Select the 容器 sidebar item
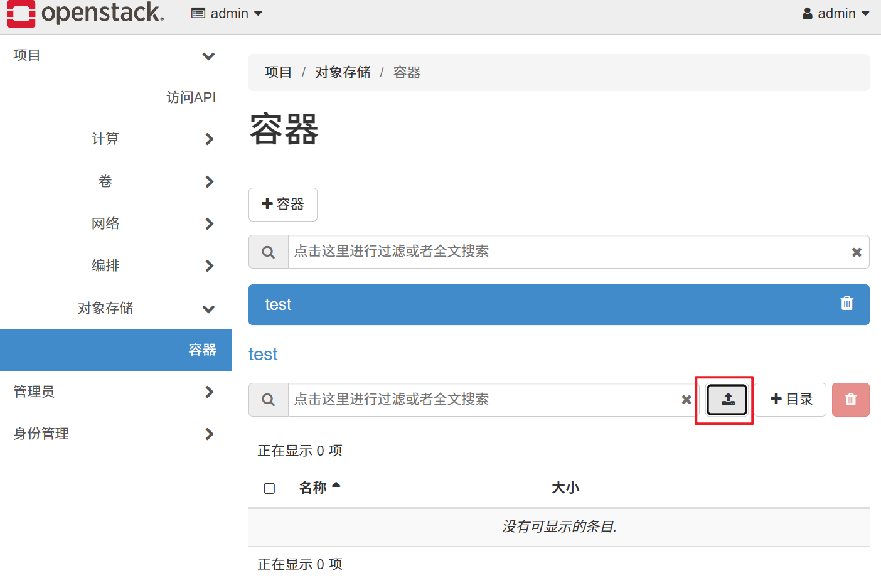The image size is (881, 588). click(x=116, y=350)
